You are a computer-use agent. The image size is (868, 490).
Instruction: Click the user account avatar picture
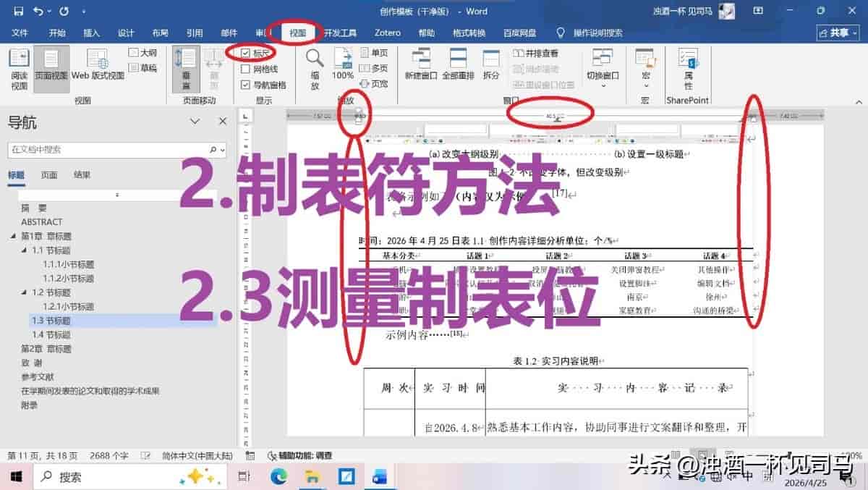(x=727, y=12)
